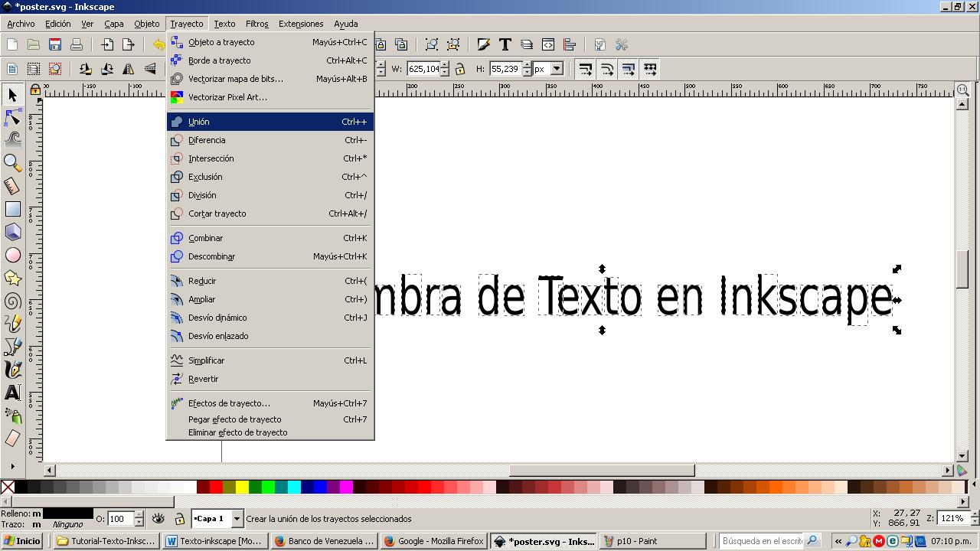Click the no-paint X swatch
The image size is (980, 551).
(8, 487)
